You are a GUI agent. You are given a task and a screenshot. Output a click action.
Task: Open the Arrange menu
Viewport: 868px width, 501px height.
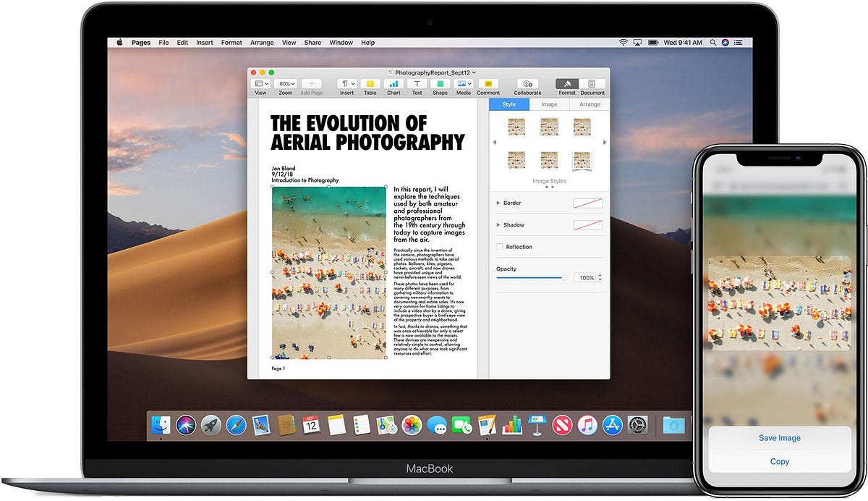click(262, 42)
